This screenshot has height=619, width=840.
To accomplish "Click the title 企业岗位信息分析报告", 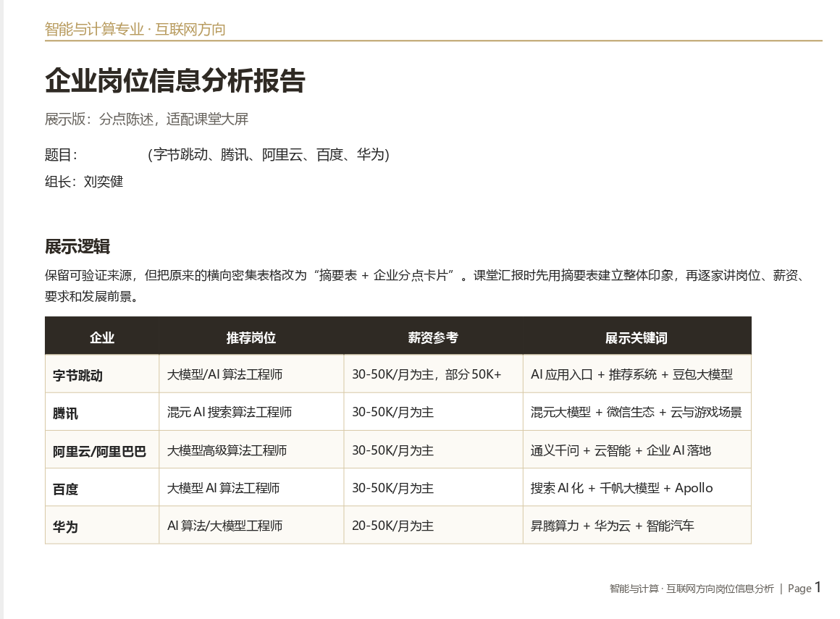I will 175,81.
